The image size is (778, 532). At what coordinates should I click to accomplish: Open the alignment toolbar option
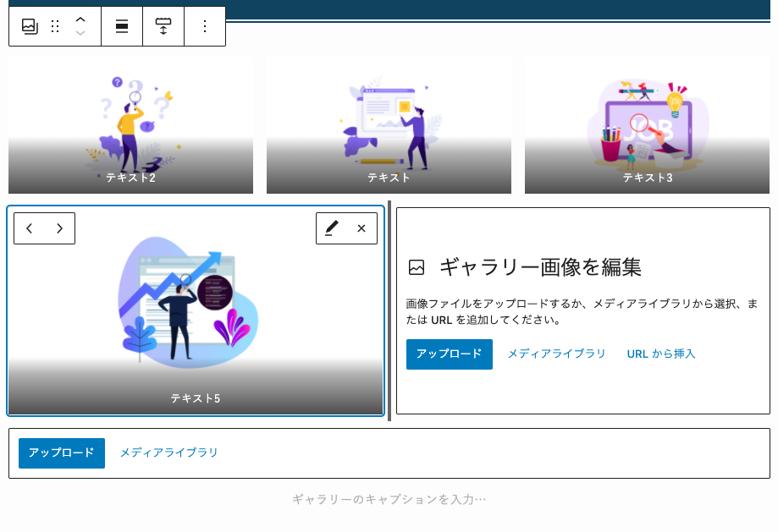[x=122, y=26]
